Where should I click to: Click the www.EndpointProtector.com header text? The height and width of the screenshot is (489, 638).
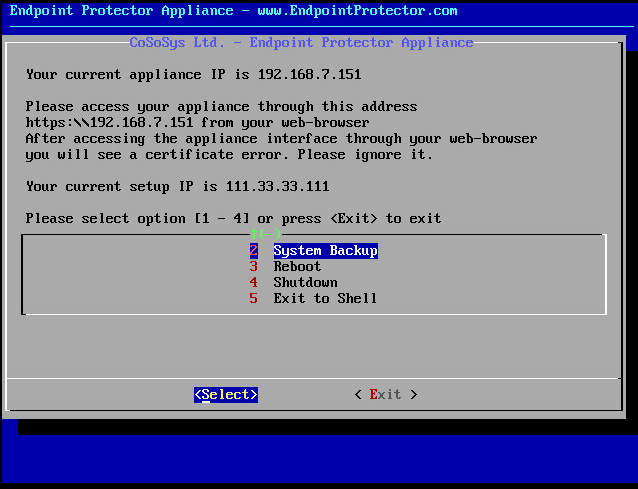pos(357,11)
